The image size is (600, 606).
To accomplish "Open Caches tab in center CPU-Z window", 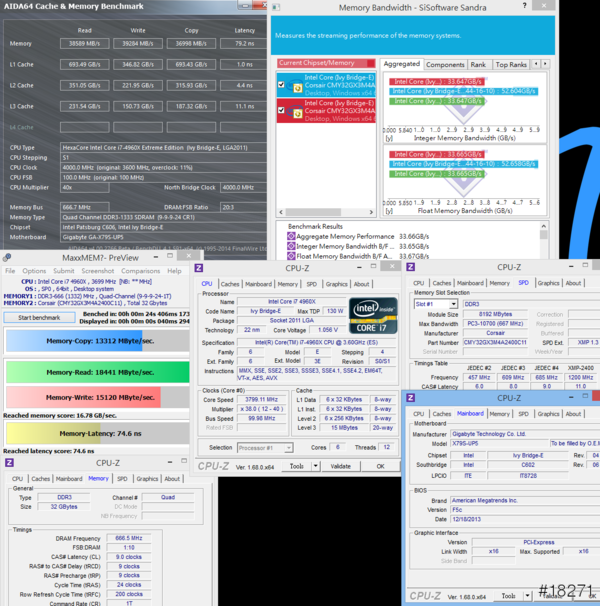I will pyautogui.click(x=230, y=284).
